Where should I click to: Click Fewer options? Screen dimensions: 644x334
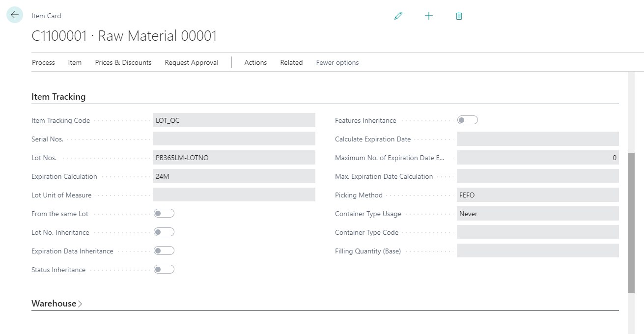(337, 62)
